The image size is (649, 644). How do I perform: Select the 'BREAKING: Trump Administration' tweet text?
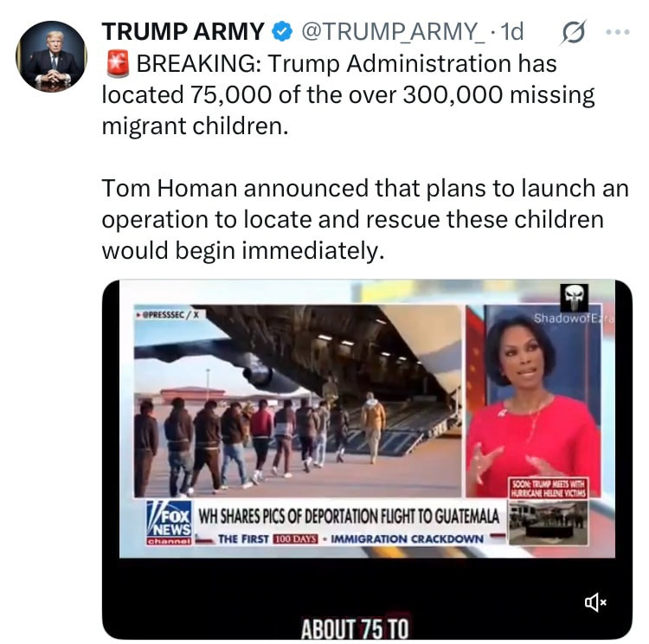coord(349,95)
